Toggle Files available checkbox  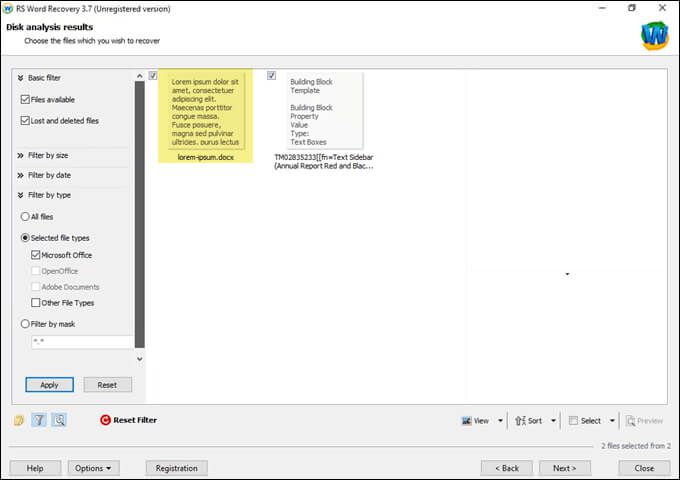[25, 99]
